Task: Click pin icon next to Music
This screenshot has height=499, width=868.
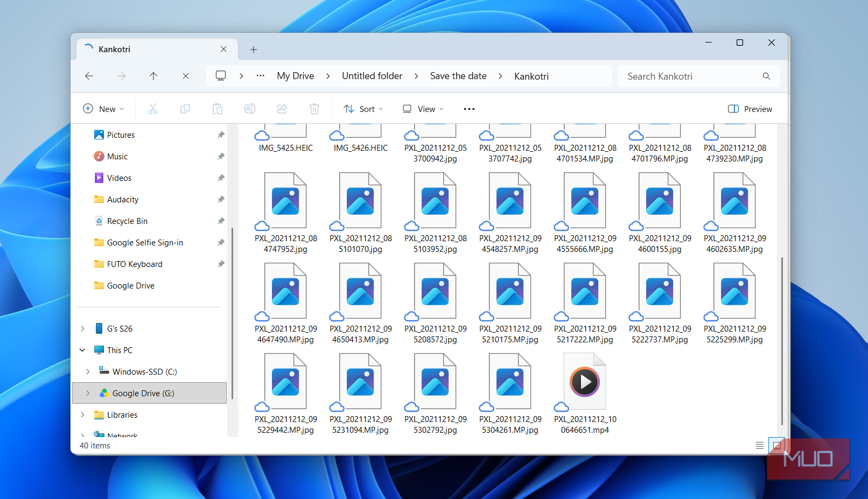Action: coord(221,156)
